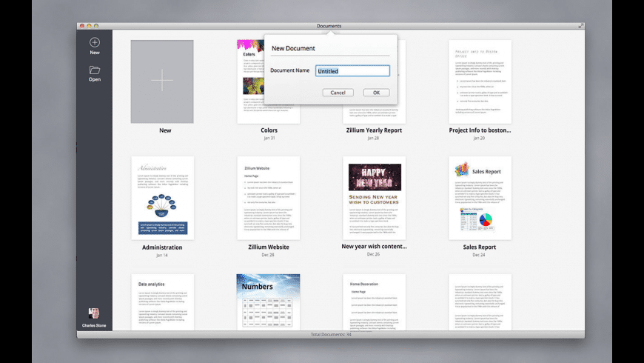Open the New year wish content thumbnail
The height and width of the screenshot is (363, 644).
pos(374,198)
